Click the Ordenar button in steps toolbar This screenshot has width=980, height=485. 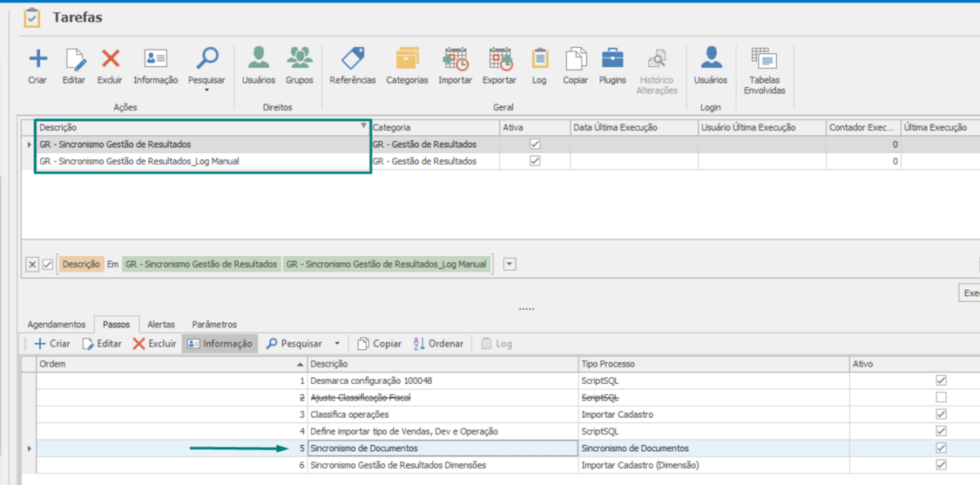pos(438,344)
